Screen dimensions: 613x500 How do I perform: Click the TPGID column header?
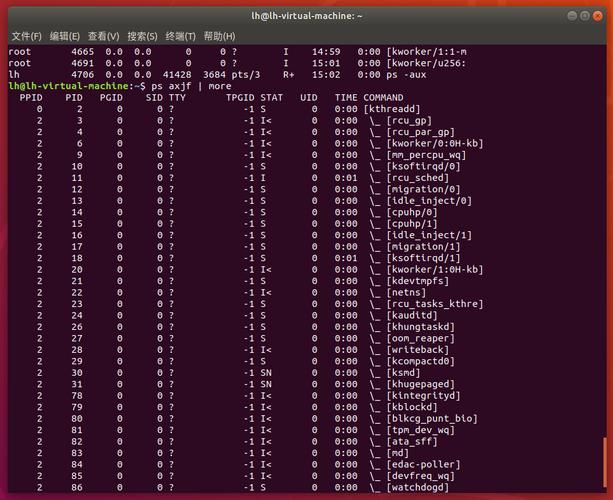pyautogui.click(x=240, y=98)
